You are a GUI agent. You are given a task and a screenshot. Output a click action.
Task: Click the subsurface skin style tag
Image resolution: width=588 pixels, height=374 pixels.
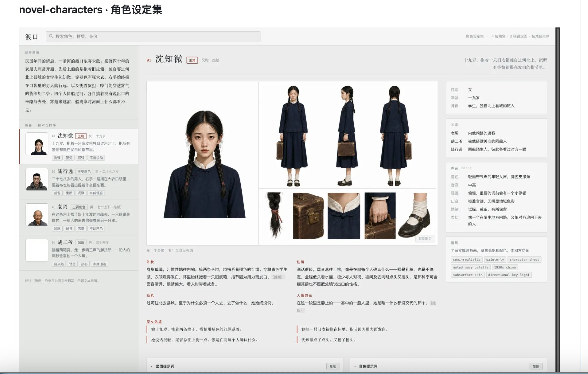(x=468, y=275)
